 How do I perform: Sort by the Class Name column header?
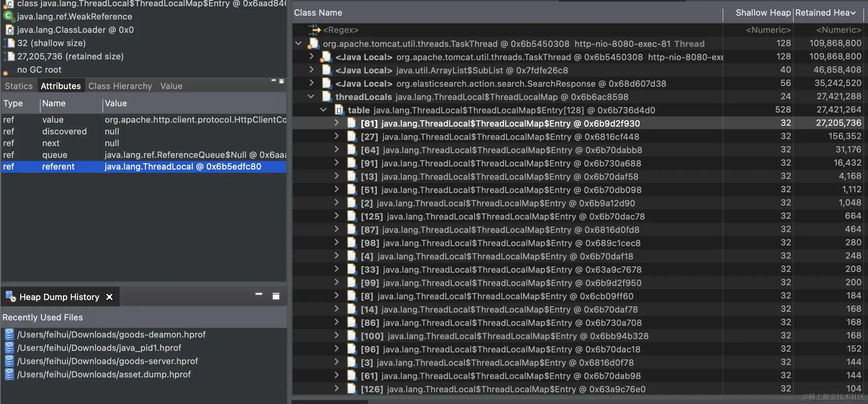click(508, 13)
